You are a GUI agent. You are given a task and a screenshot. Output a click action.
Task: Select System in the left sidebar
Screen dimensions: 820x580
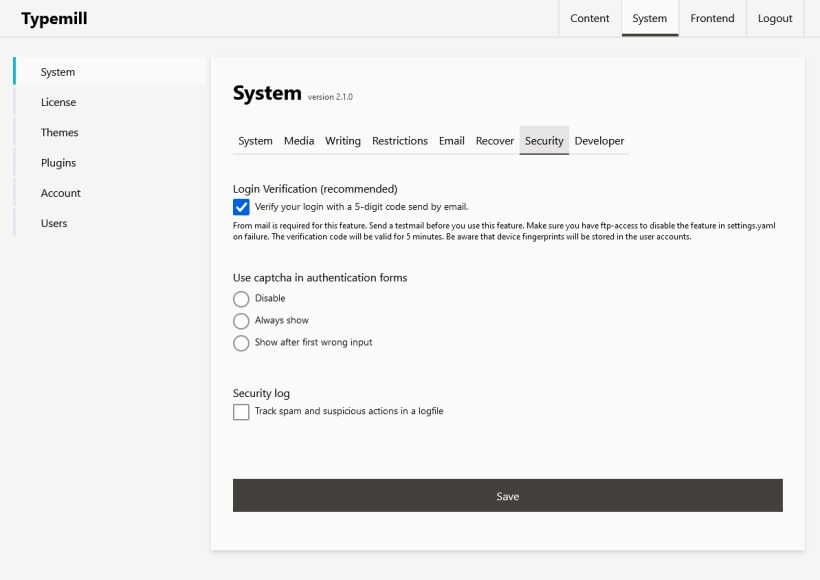click(110, 72)
